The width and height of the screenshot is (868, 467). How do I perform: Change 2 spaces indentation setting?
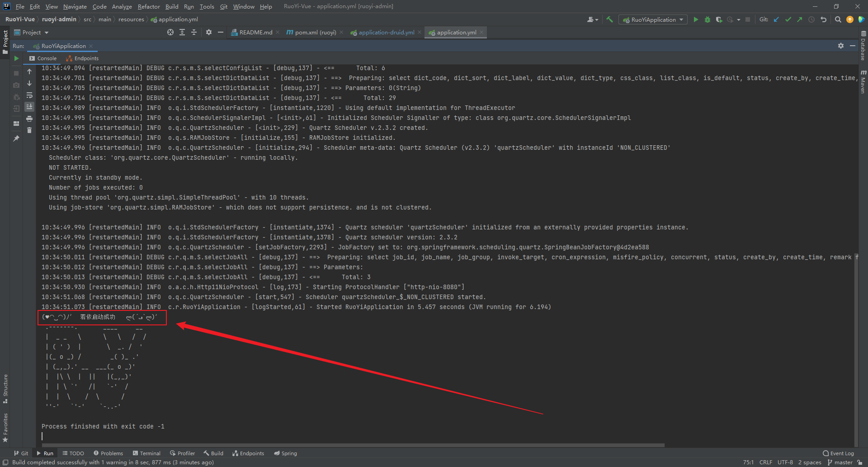point(810,462)
